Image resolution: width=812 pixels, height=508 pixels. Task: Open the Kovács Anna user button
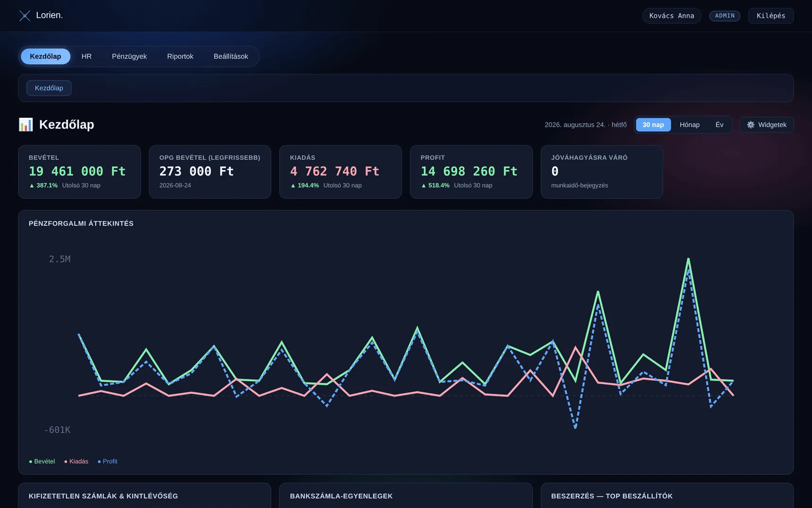[x=672, y=16]
